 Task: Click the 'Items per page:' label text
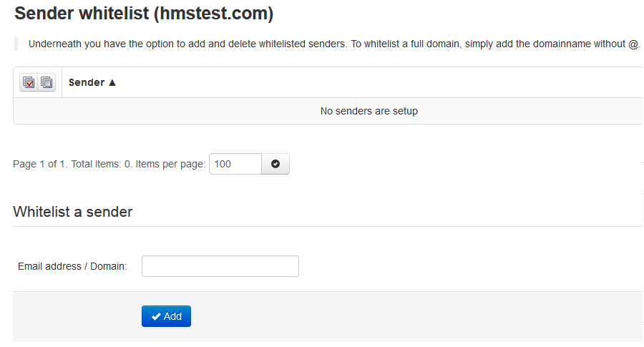click(170, 165)
